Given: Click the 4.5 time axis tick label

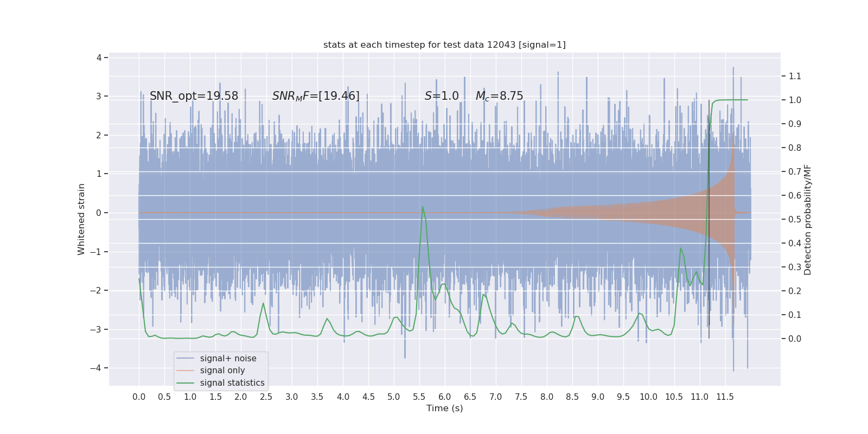Looking at the screenshot, I should click(368, 397).
